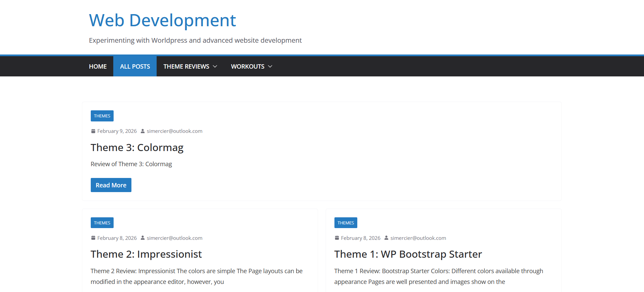Expand the Theme Reviews dropdown chevron
The height and width of the screenshot is (292, 644).
coord(215,67)
